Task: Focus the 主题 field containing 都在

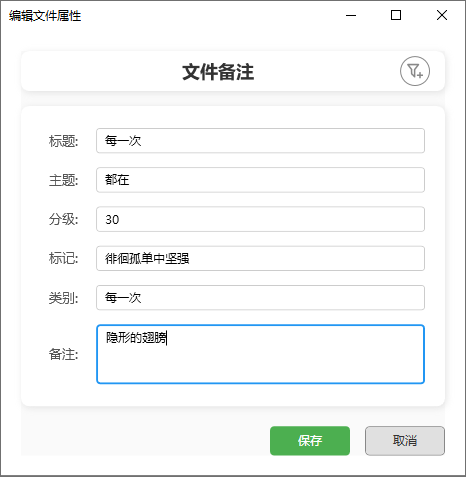Action: [x=260, y=180]
